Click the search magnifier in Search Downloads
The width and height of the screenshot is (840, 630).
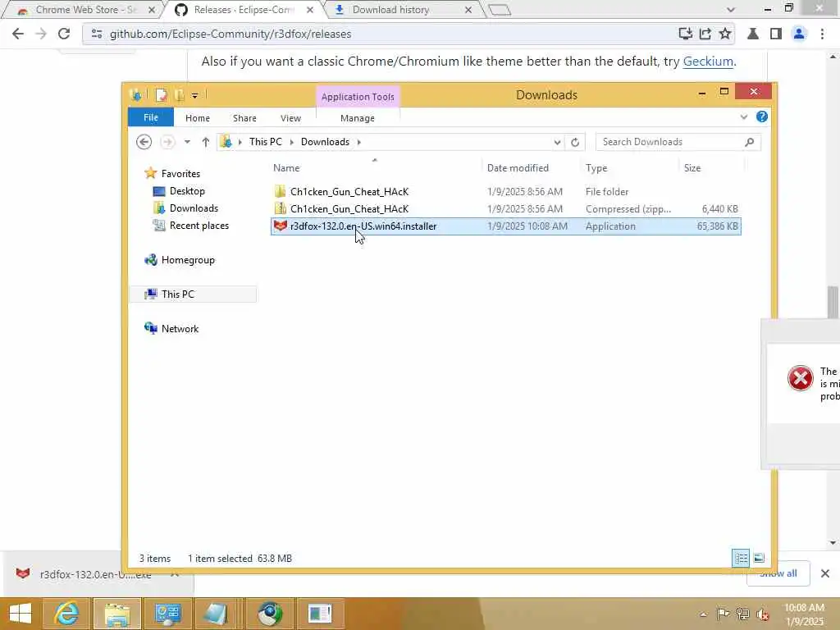tap(750, 142)
